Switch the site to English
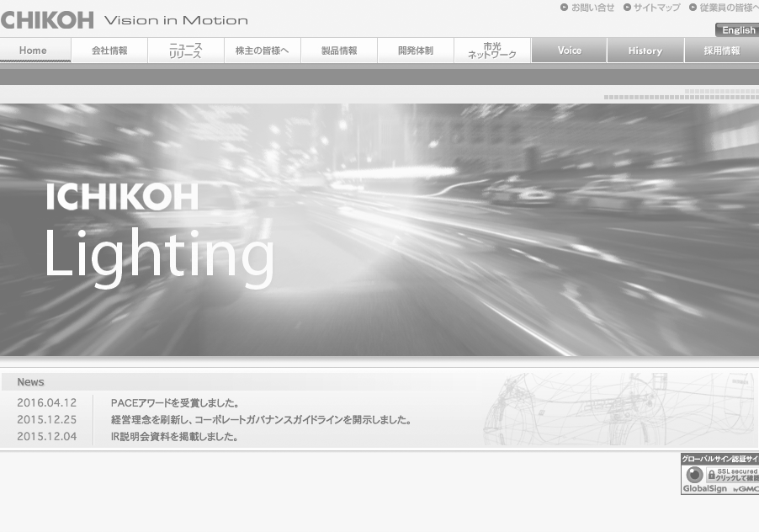 coord(737,30)
